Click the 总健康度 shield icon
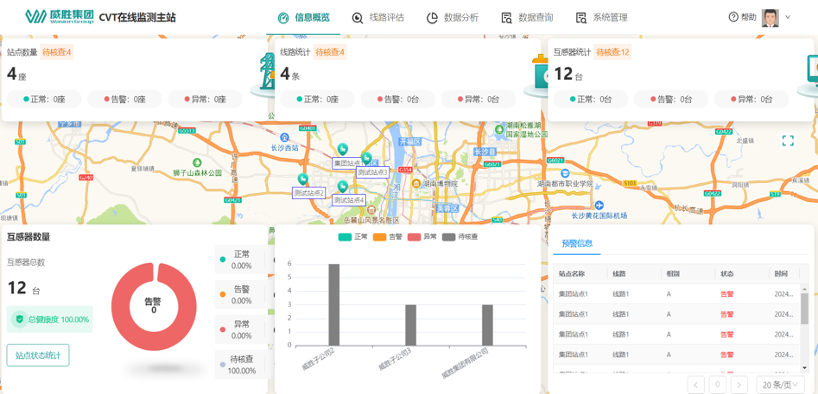818x394 pixels. [20, 319]
